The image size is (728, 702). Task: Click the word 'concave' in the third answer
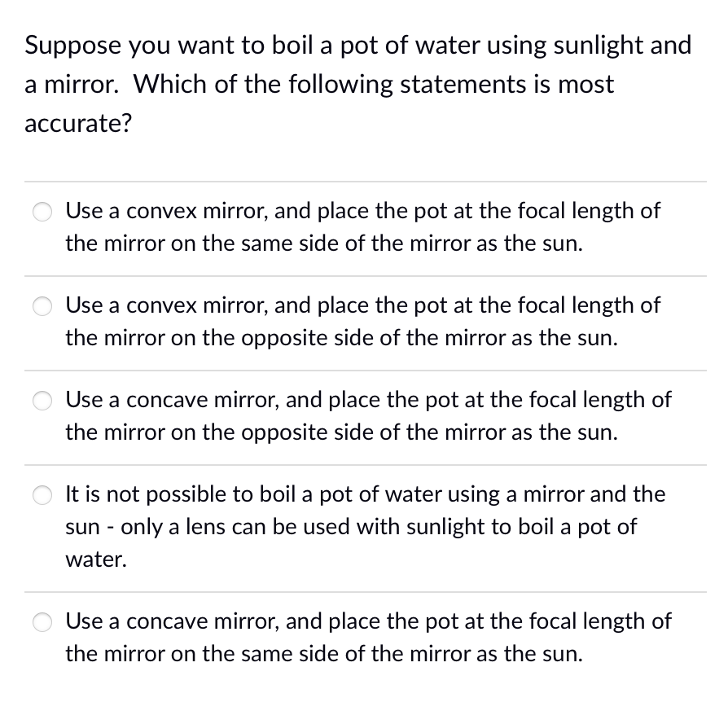tap(167, 401)
